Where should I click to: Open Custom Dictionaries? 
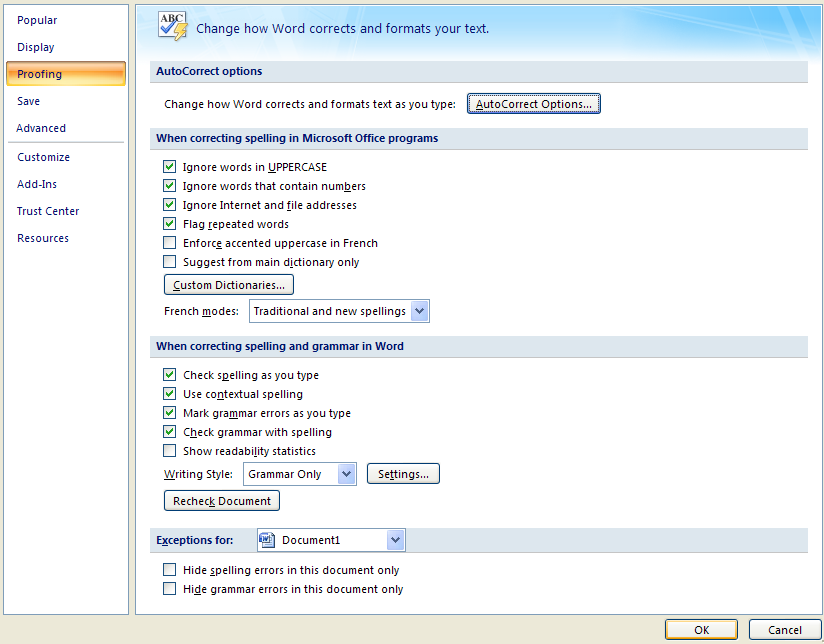click(x=229, y=284)
